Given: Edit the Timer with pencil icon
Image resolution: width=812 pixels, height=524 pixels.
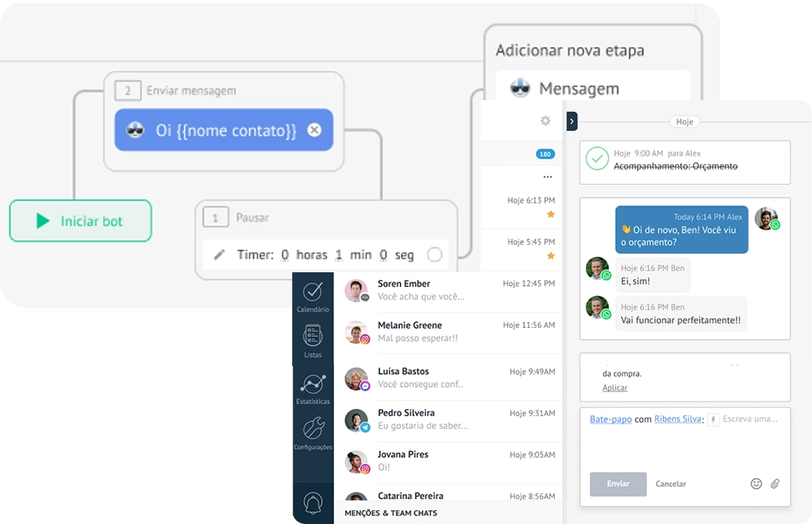Looking at the screenshot, I should tap(219, 254).
